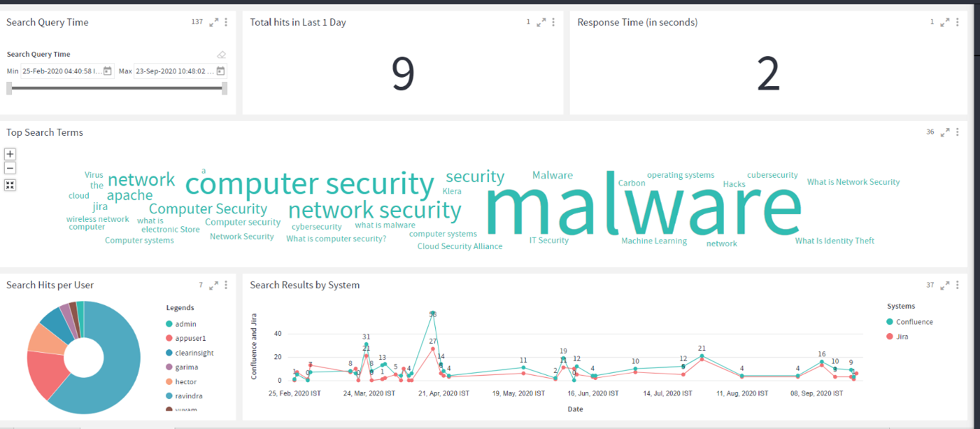Image resolution: width=980 pixels, height=429 pixels.
Task: Expand the Search Query Time panel
Action: 214,23
